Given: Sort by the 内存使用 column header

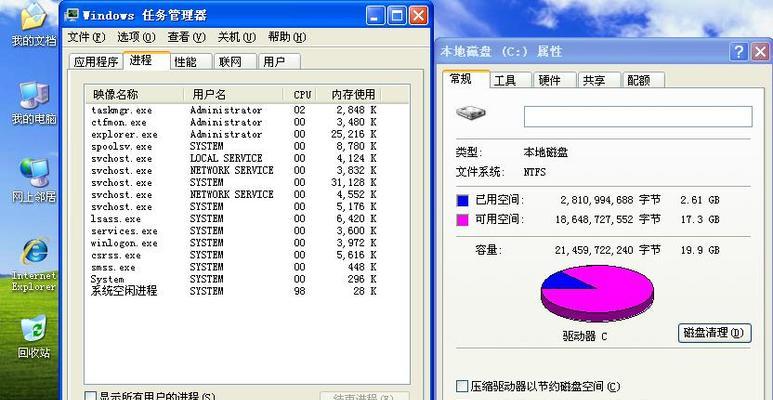Looking at the screenshot, I should (349, 95).
